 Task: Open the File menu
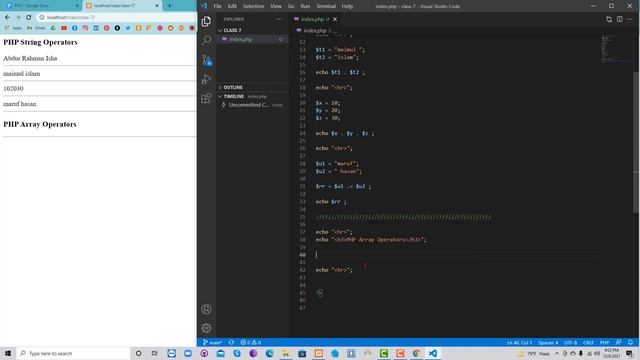(218, 6)
